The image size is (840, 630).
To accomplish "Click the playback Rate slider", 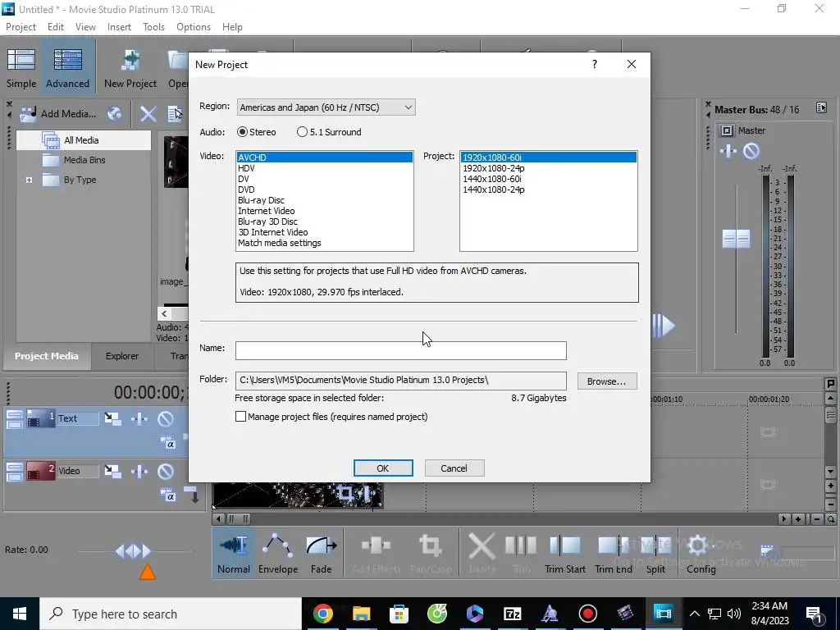I will click(134, 550).
